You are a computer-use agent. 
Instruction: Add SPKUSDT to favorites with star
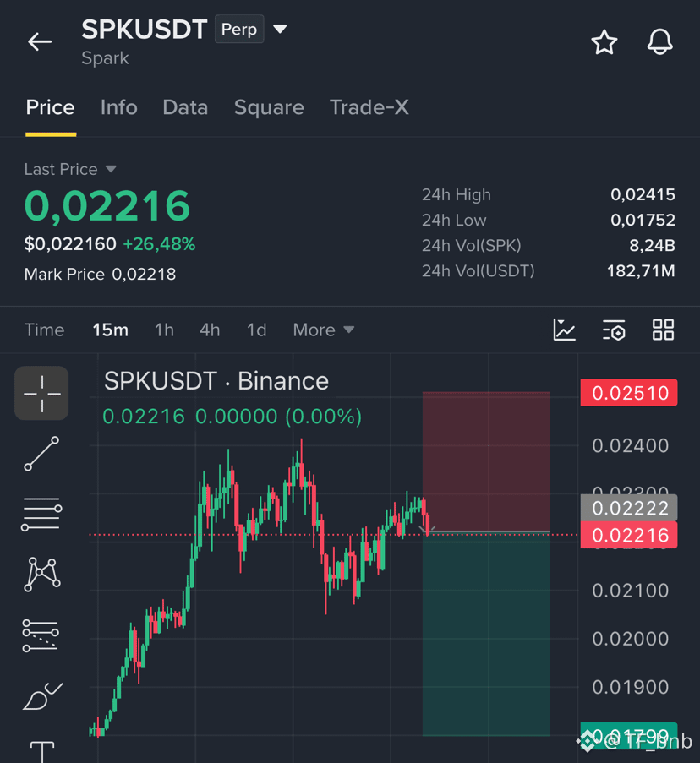604,42
